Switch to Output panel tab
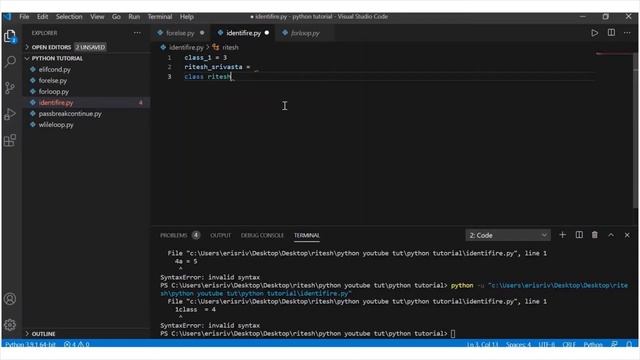640x360 pixels. [x=220, y=236]
